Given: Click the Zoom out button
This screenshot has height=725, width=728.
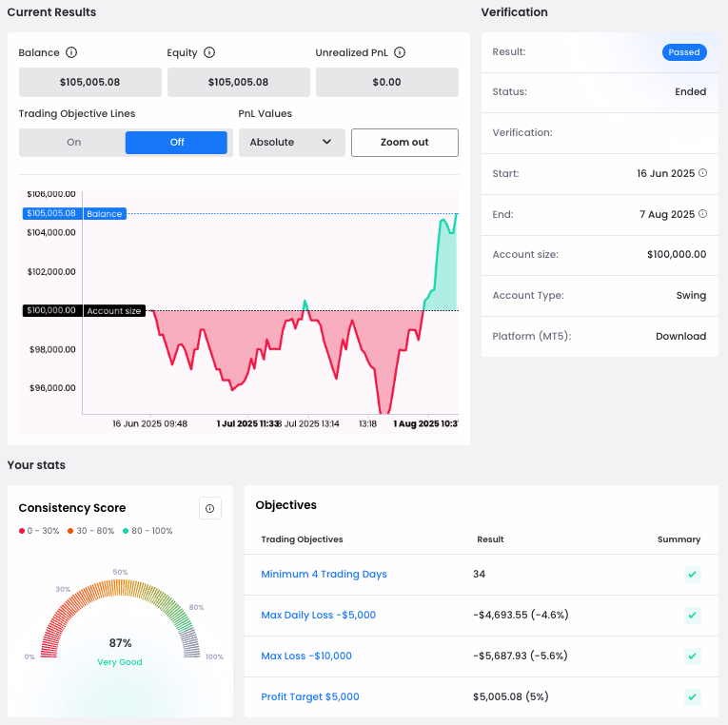Looking at the screenshot, I should pos(404,143).
